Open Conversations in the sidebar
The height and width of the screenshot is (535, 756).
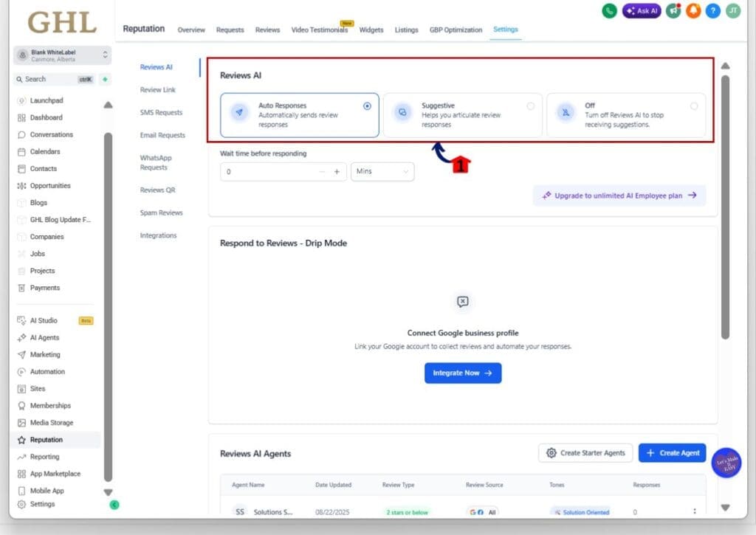pyautogui.click(x=51, y=134)
